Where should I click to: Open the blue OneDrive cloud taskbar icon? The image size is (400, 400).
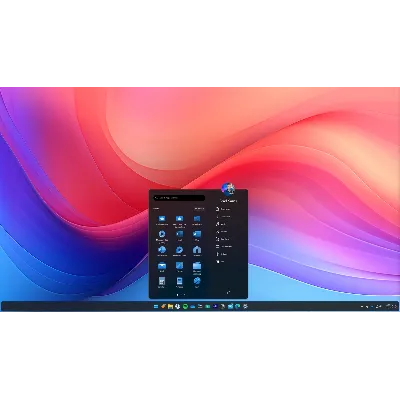pyautogui.click(x=193, y=307)
